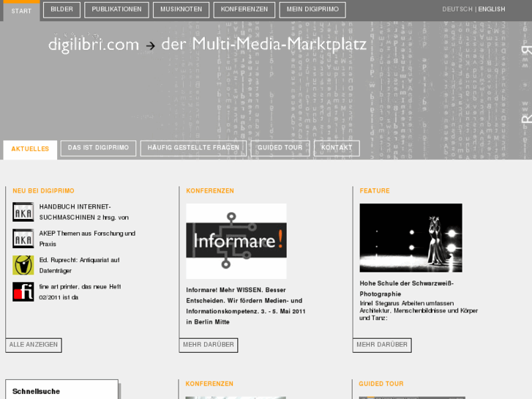Click the NEU BEI DIGIPRIMO heading

point(43,191)
